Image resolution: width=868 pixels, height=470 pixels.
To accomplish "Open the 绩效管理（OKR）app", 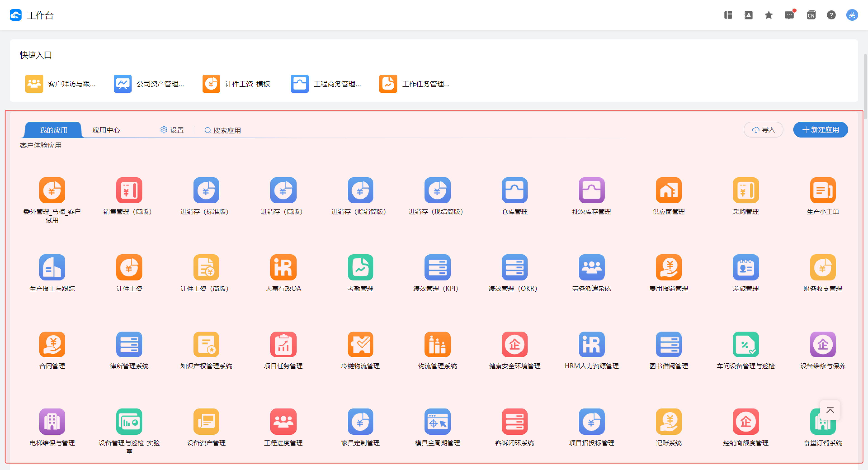I will pos(514,267).
